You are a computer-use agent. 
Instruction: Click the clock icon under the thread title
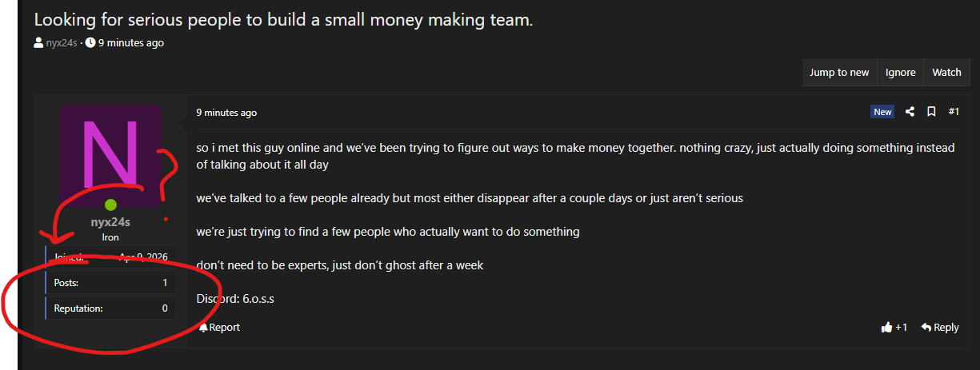click(90, 43)
